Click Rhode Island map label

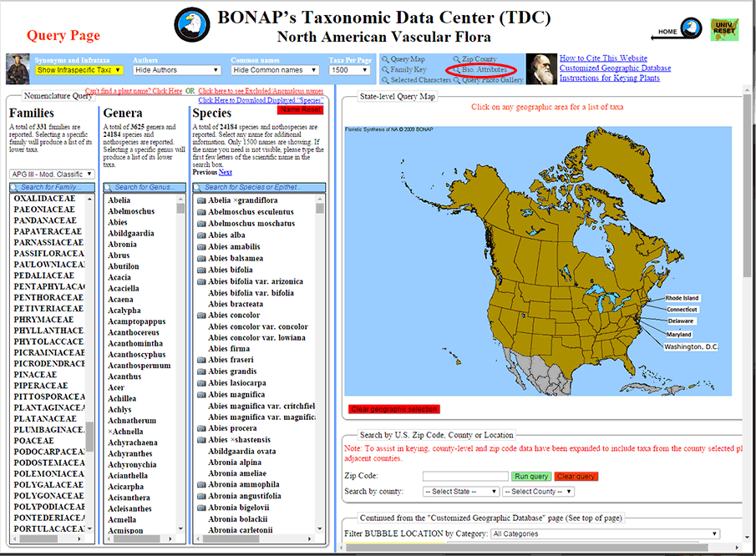pyautogui.click(x=682, y=298)
